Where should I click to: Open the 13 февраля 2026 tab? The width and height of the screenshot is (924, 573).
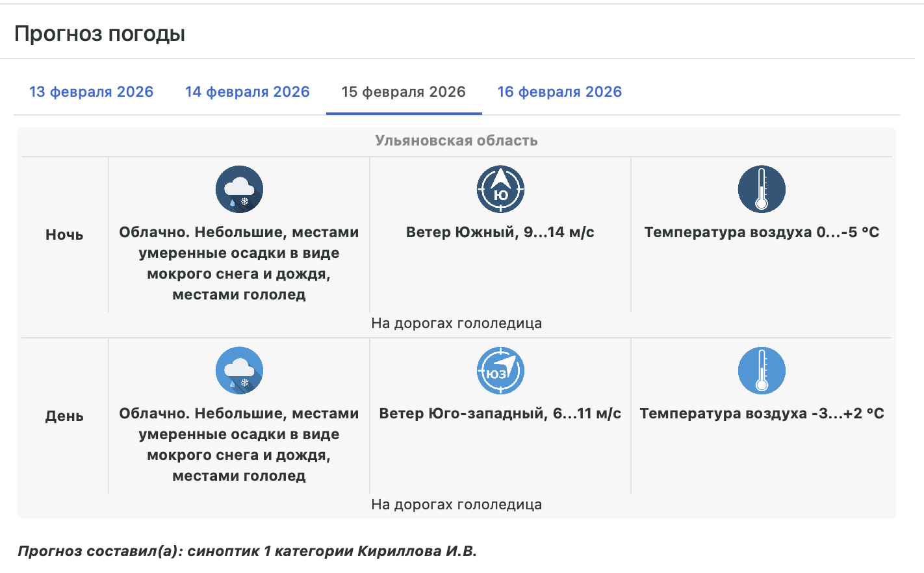tap(92, 92)
